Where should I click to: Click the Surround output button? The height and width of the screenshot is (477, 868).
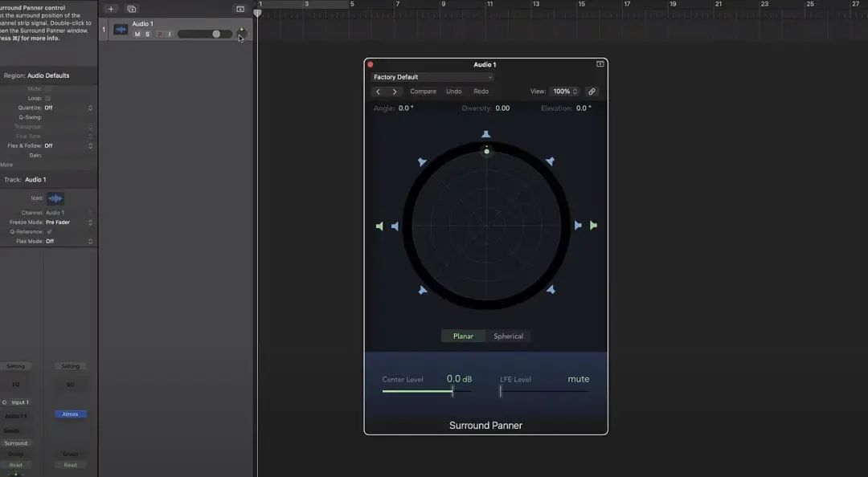[x=15, y=443]
